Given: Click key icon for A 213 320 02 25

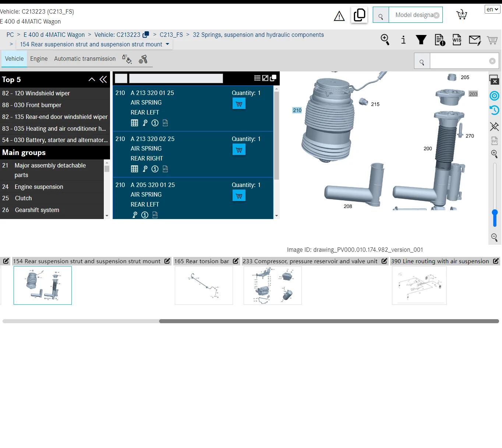Looking at the screenshot, I should tap(145, 169).
